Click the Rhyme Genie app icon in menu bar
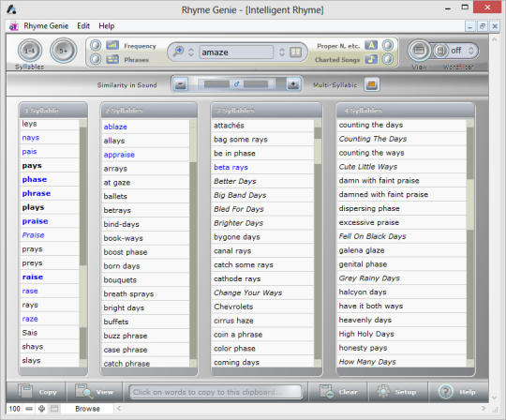The image size is (506, 420). click(13, 26)
